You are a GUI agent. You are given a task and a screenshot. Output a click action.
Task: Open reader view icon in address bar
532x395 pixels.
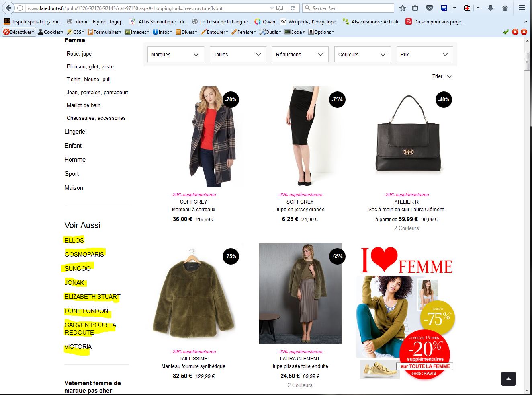click(x=280, y=8)
